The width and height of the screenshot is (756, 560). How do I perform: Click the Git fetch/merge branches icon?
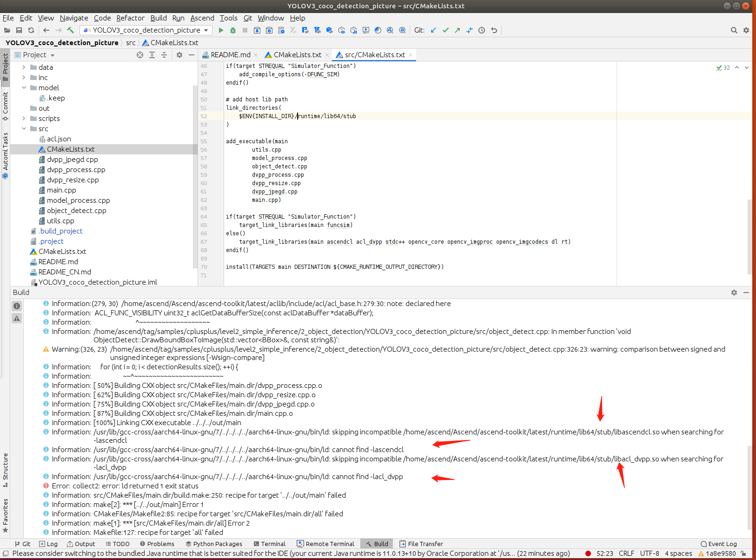coord(470,30)
